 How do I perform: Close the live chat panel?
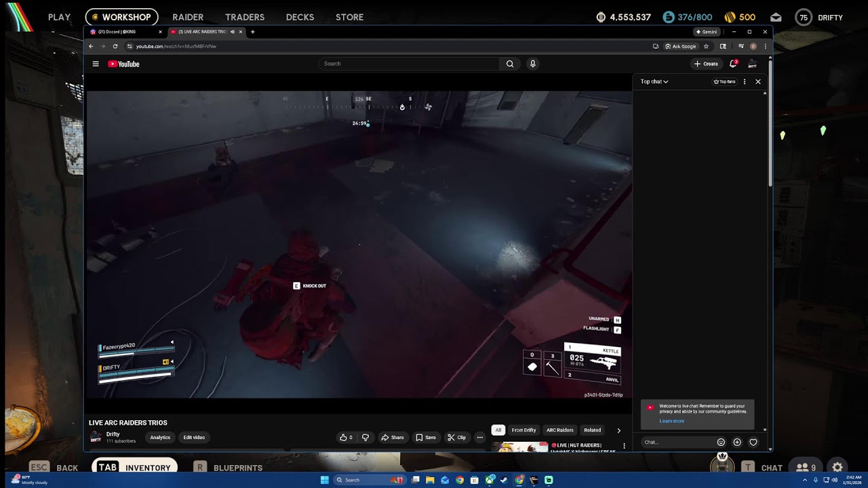758,81
